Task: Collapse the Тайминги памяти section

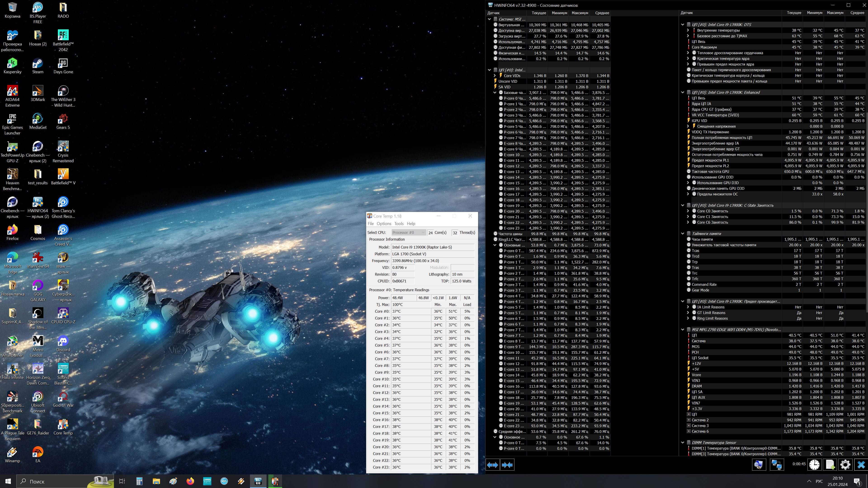Action: point(683,234)
